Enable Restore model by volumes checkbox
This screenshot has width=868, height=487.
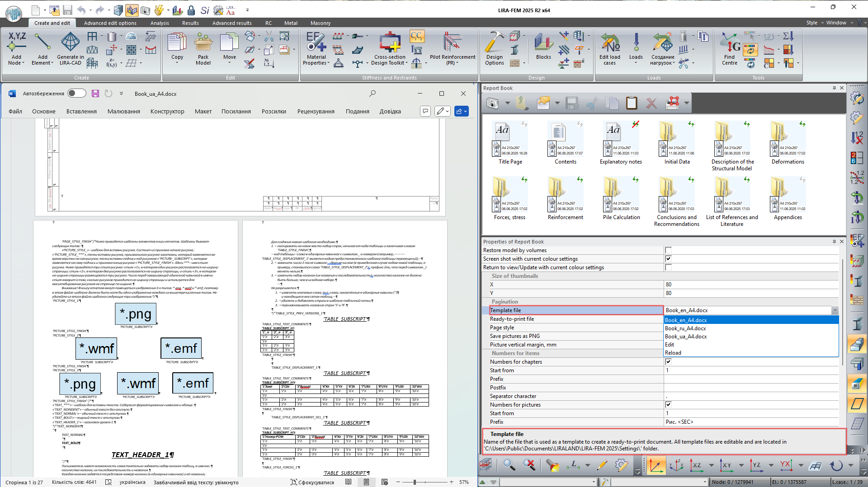[668, 250]
